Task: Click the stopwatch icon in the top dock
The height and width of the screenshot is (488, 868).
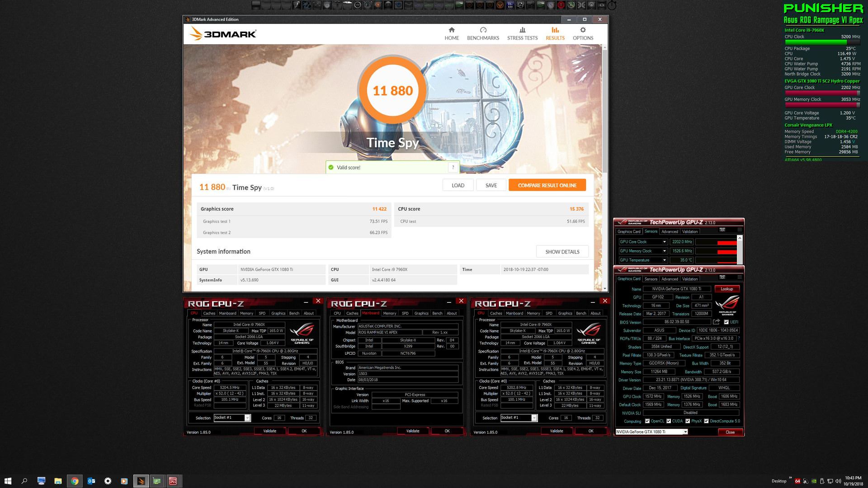Action: point(612,5)
